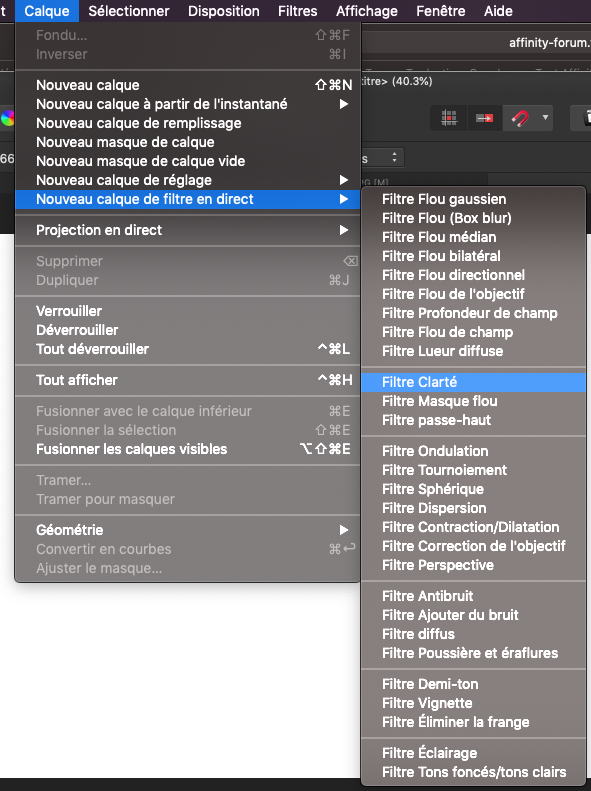Click the color wheel icon
591x791 pixels.
point(7,118)
